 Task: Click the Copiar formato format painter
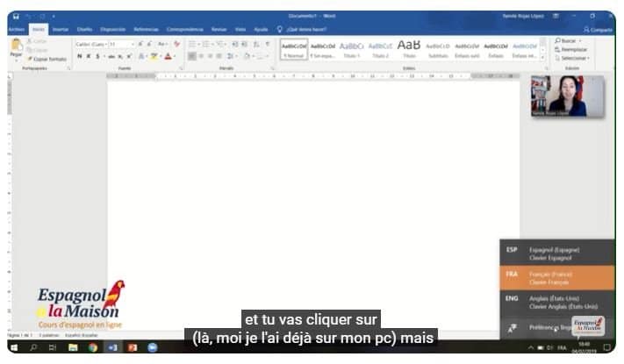click(x=47, y=59)
